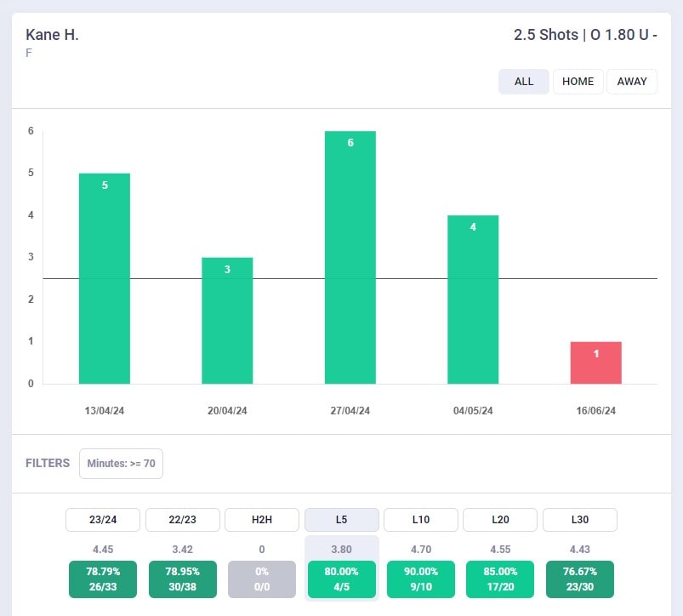Choose the L5 sample tab
Viewport: 683px width, 616px height.
pyautogui.click(x=342, y=520)
